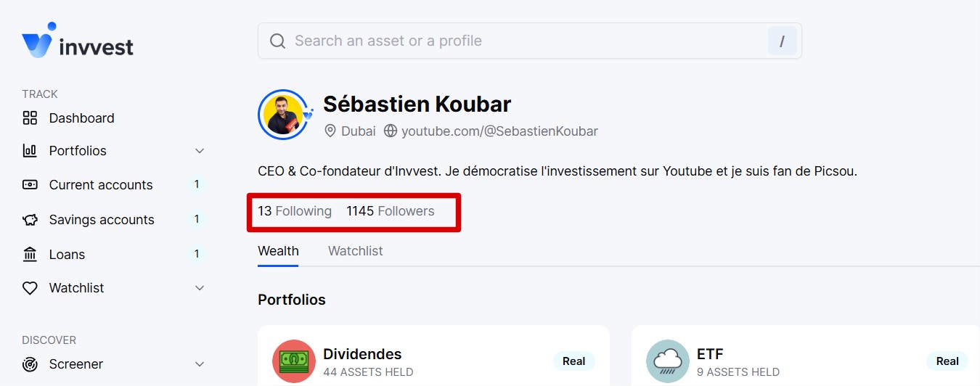
Task: Click the Loans bank icon
Action: 30,254
